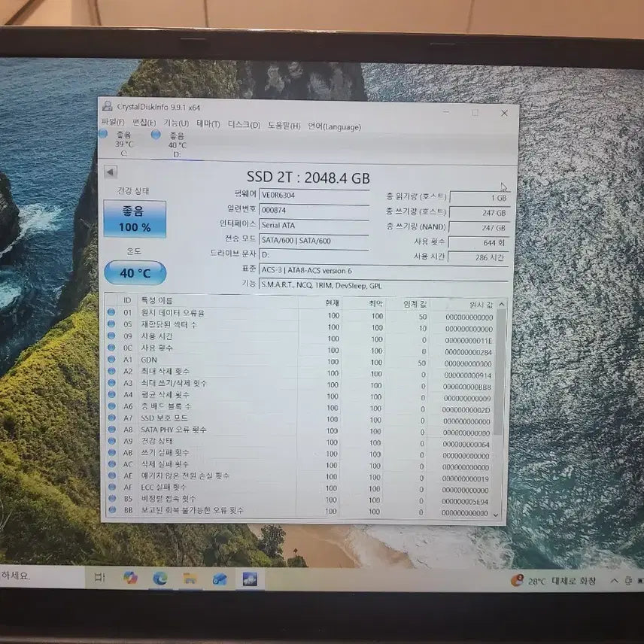This screenshot has width=644, height=644.
Task: Click the 최악 column header
Action: click(375, 303)
